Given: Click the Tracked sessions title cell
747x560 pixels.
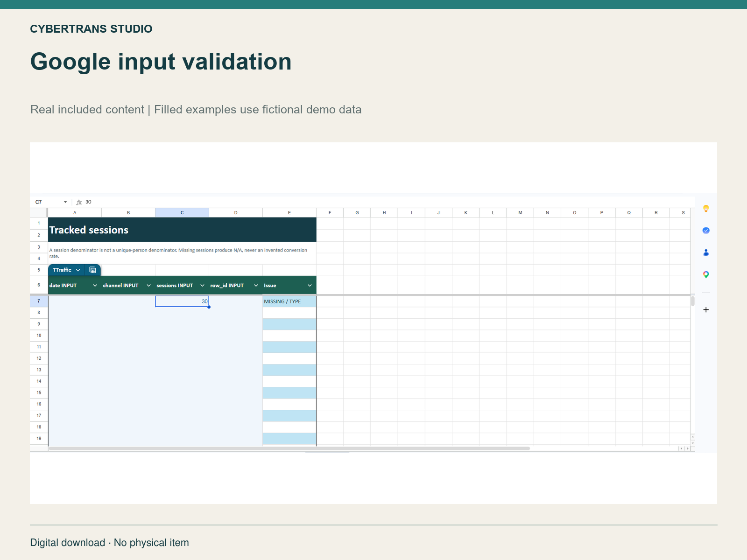Looking at the screenshot, I should [x=182, y=230].
